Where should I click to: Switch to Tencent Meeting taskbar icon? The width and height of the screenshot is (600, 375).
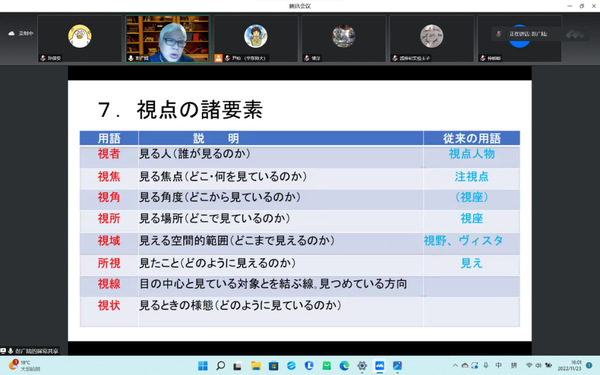(x=380, y=366)
